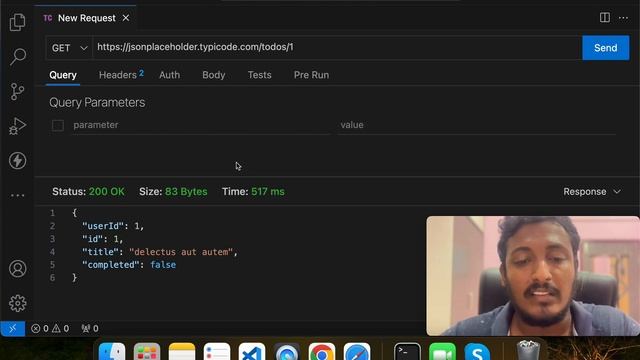The height and width of the screenshot is (360, 640).
Task: Open the Source Control branch icon
Action: click(17, 91)
